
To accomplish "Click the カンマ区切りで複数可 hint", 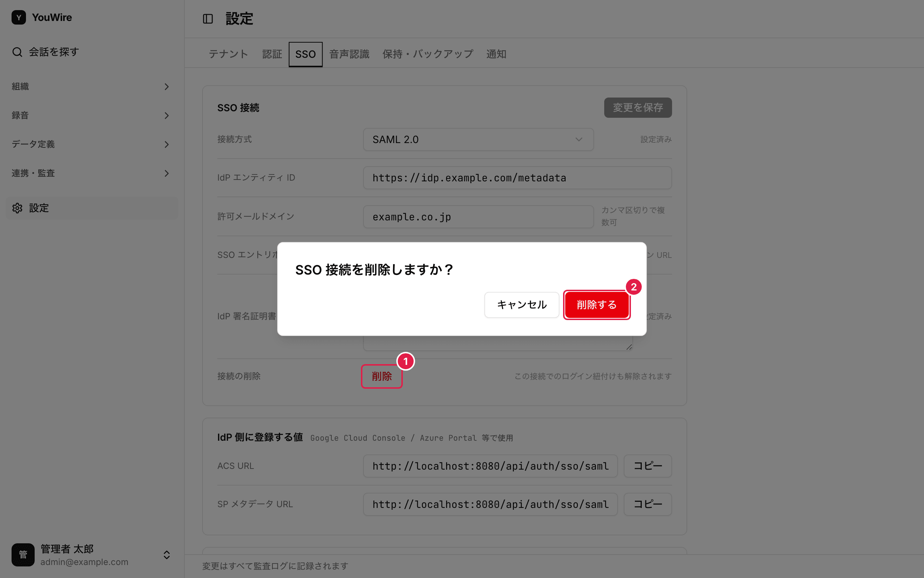I will click(633, 216).
